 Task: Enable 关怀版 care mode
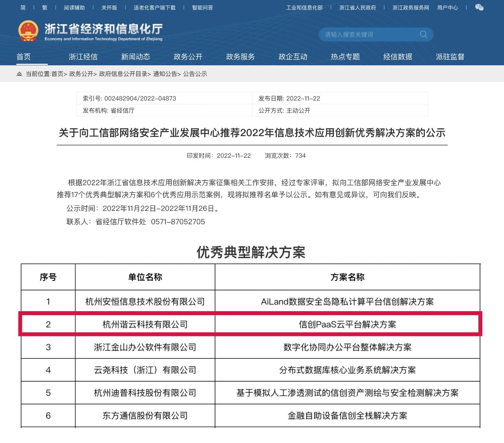pos(109,7)
